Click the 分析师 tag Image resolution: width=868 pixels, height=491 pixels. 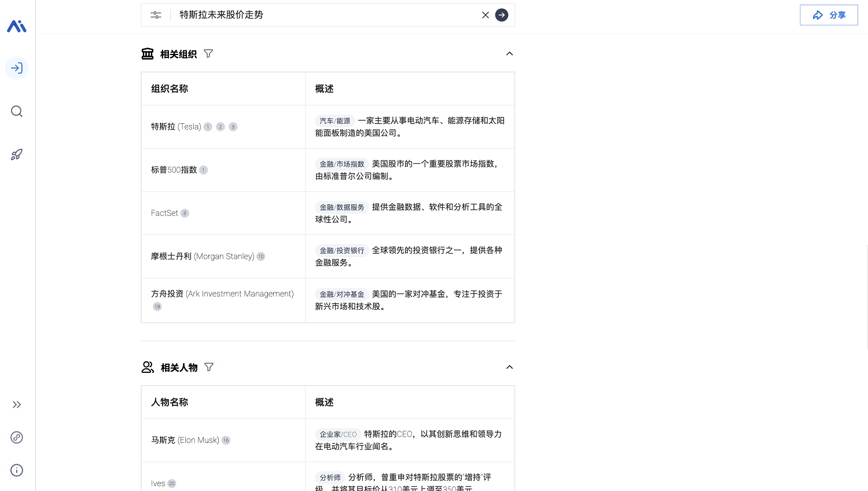click(x=330, y=478)
